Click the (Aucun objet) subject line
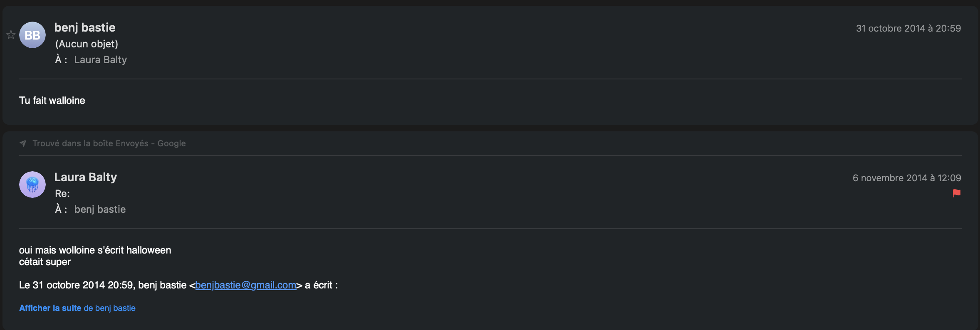 [x=87, y=44]
